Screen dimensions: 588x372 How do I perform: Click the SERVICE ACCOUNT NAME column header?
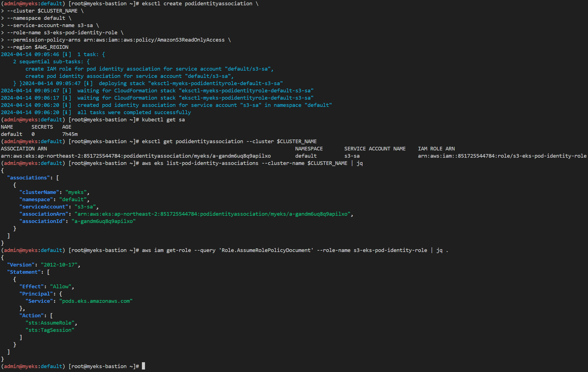coord(375,149)
